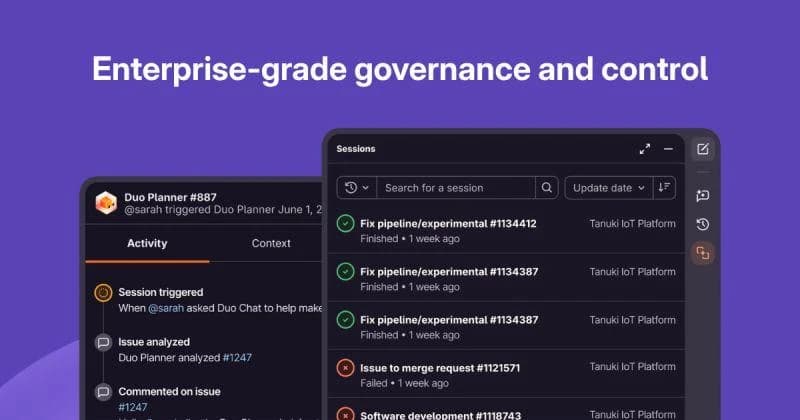Click the Duo Planner orange avatar icon

pyautogui.click(x=106, y=203)
